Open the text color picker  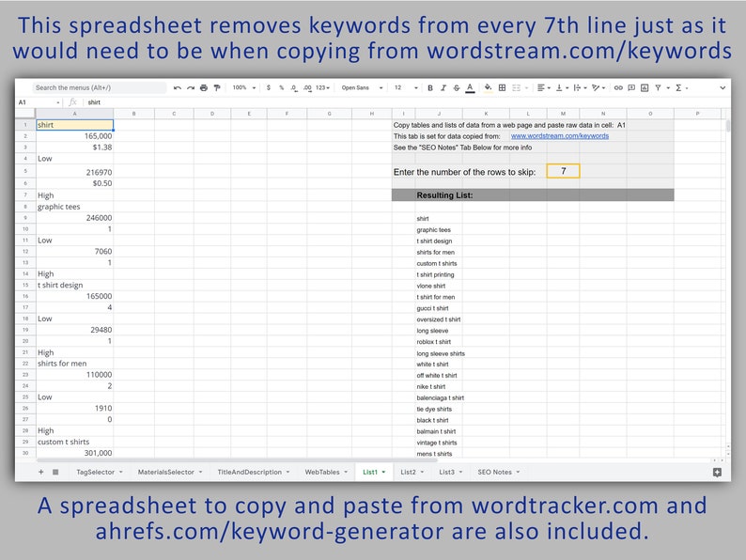click(470, 88)
